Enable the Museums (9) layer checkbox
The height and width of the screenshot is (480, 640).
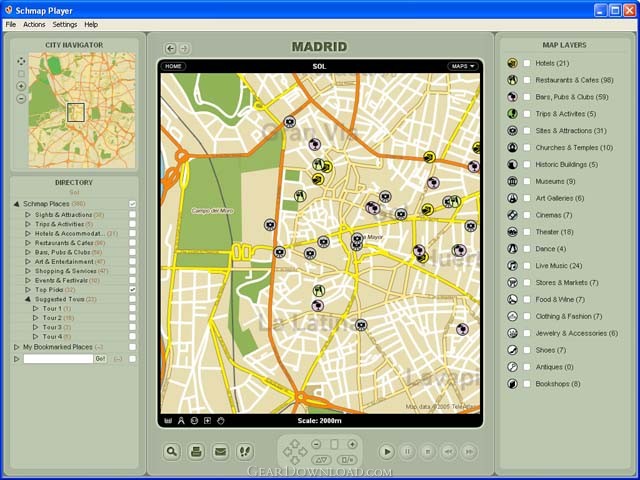[527, 181]
